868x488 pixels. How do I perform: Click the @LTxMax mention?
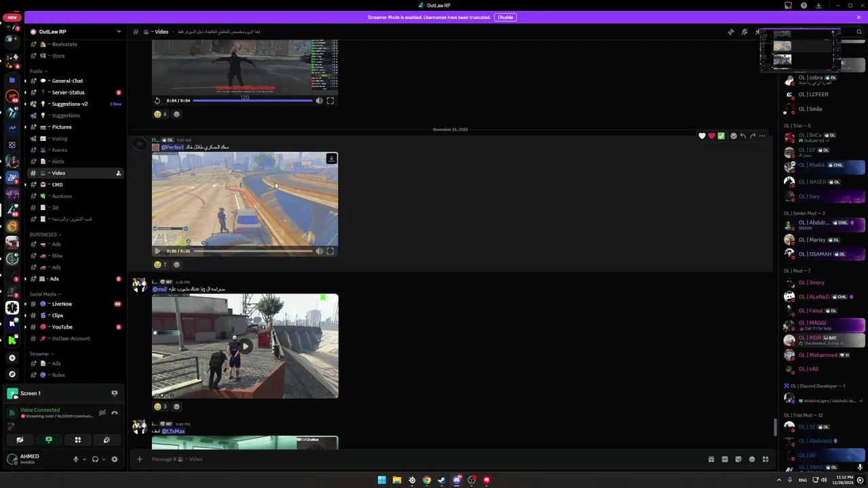(174, 431)
